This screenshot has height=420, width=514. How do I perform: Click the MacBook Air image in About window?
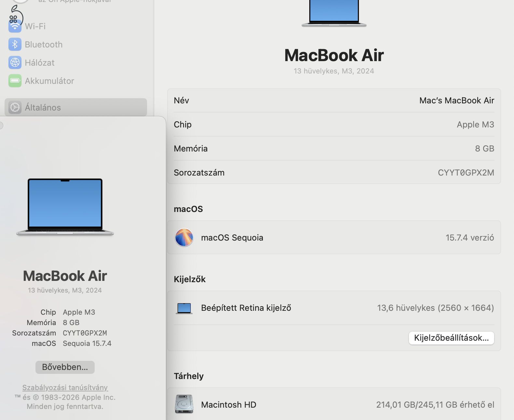[x=65, y=206]
